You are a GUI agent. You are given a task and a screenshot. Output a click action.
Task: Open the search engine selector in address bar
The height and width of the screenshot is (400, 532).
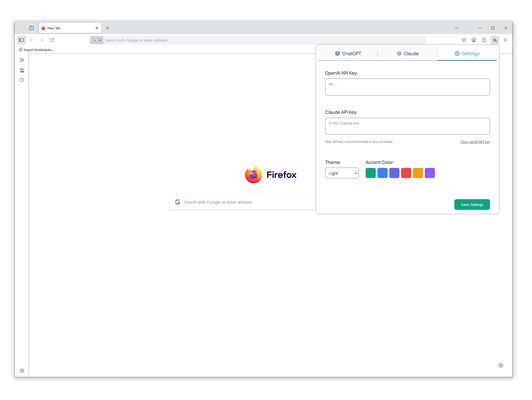point(97,40)
